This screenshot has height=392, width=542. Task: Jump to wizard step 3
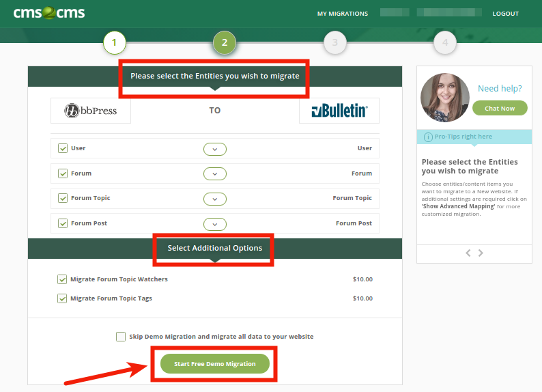(x=335, y=42)
